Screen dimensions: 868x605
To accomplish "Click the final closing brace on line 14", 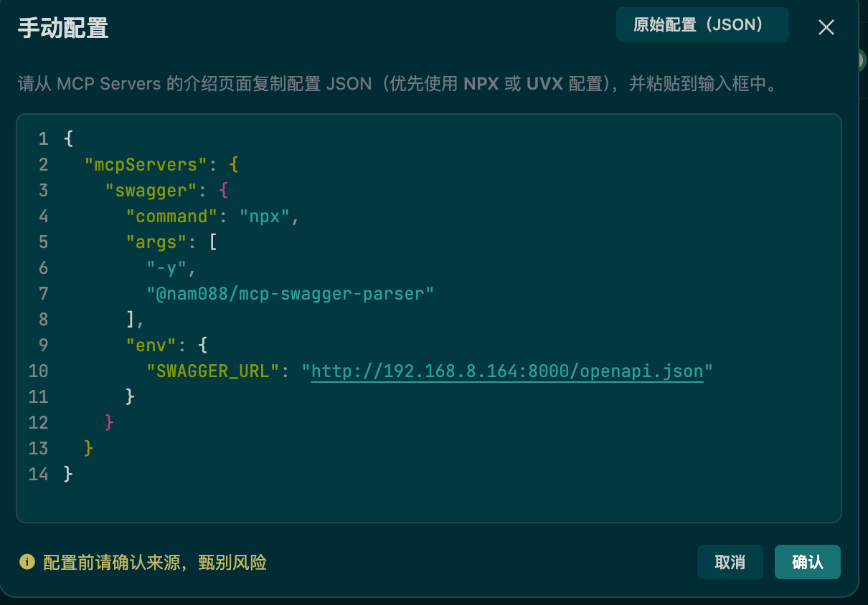I will coord(66,474).
